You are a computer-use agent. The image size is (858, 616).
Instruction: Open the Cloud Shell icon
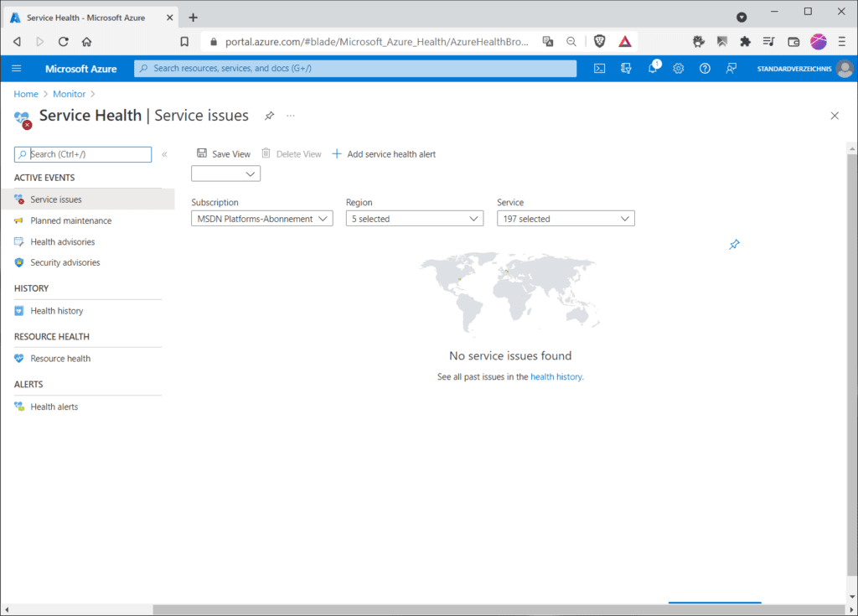[600, 69]
